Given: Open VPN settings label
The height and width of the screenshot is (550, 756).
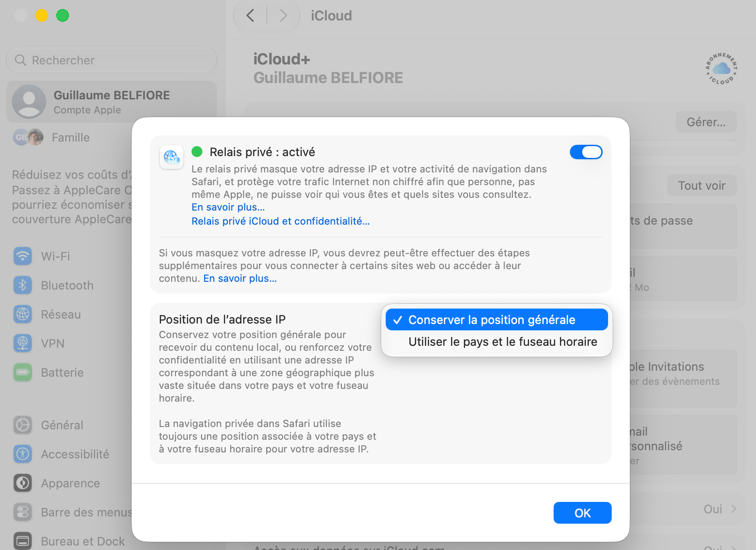Looking at the screenshot, I should pyautogui.click(x=53, y=344).
